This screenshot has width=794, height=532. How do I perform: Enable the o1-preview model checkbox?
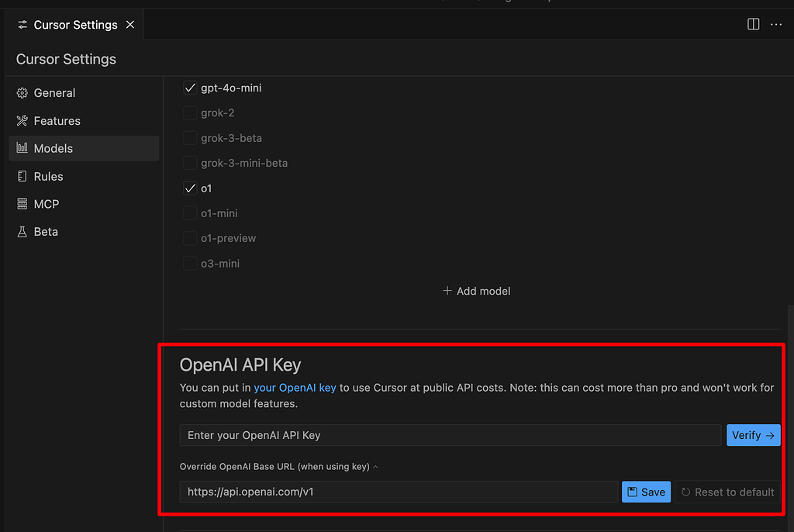click(x=190, y=238)
